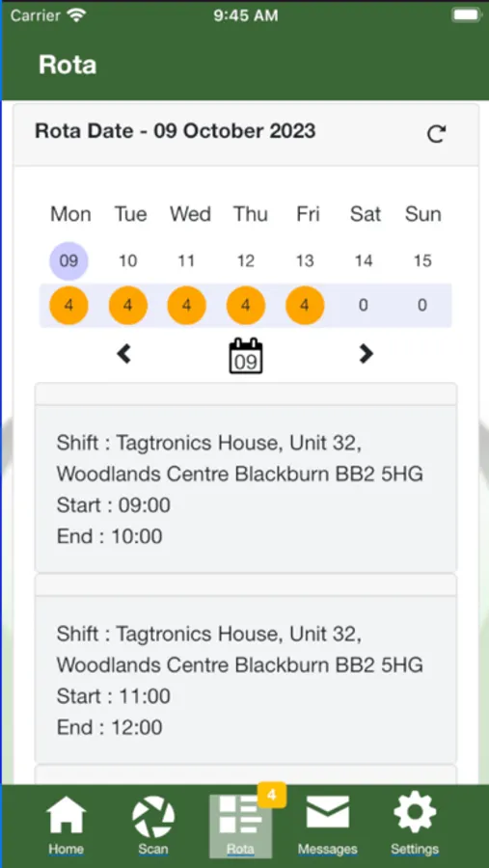
Task: Tap the Sun weekday label
Action: pyautogui.click(x=423, y=214)
